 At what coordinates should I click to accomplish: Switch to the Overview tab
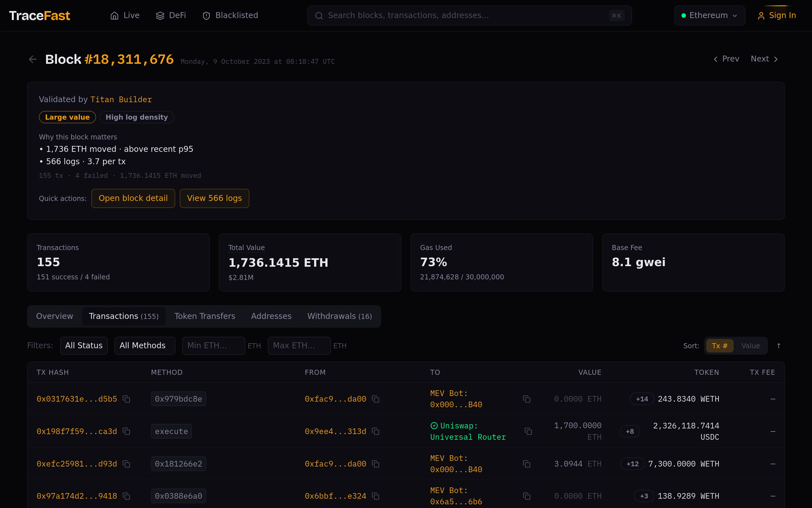[x=54, y=316]
